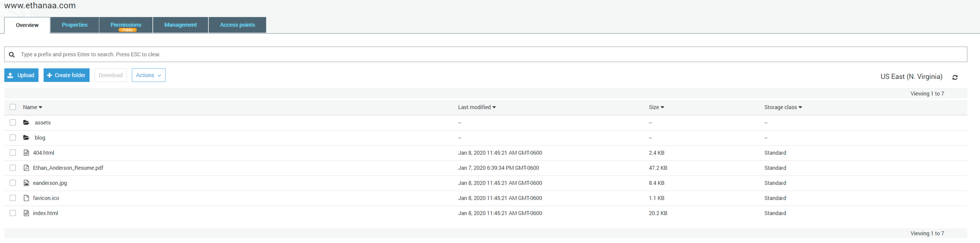Click the 2.4 KB size value

click(x=656, y=153)
